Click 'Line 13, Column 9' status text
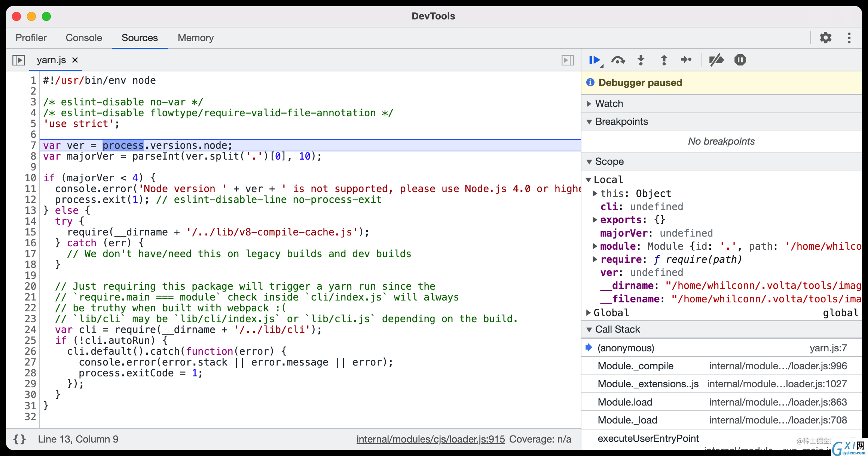Viewport: 868px width, 456px height. [78, 439]
